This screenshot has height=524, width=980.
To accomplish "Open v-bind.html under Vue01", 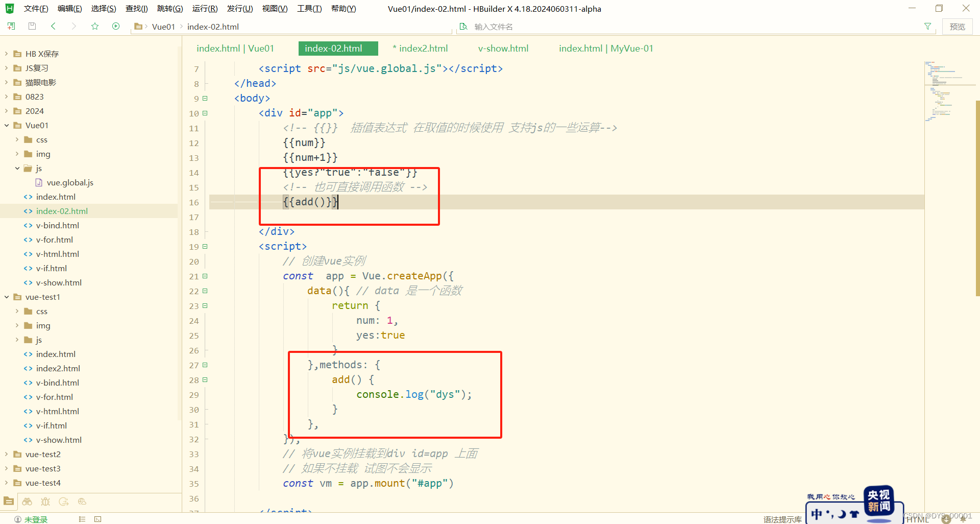I will [x=57, y=225].
